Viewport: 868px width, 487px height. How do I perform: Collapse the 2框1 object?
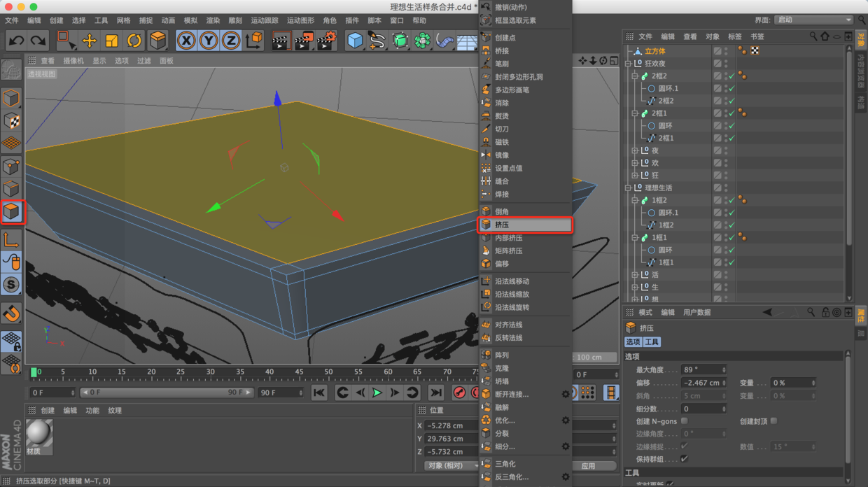[x=635, y=113]
